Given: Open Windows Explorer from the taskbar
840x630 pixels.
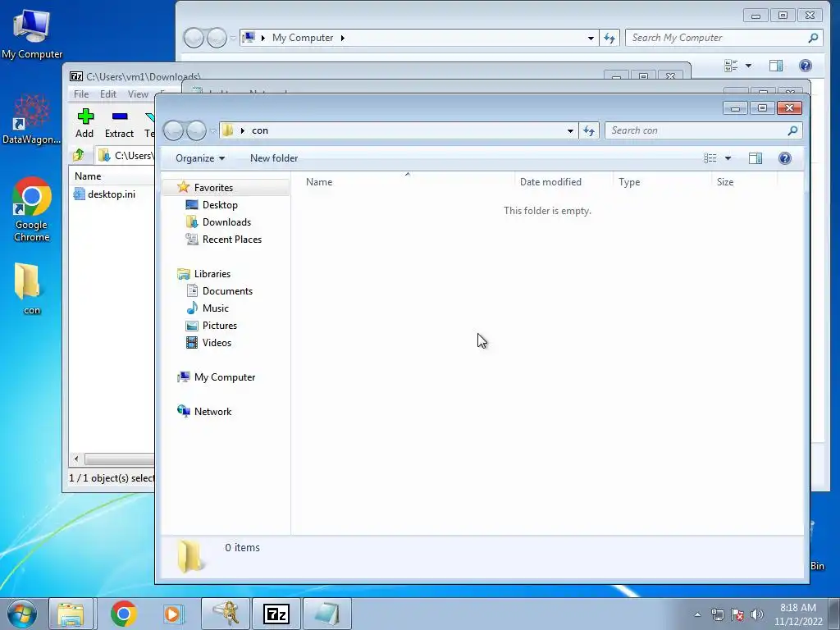Looking at the screenshot, I should 71,614.
